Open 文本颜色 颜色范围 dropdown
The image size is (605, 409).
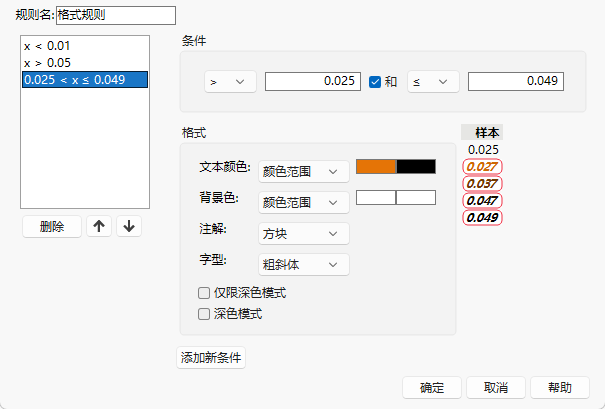[x=304, y=172]
